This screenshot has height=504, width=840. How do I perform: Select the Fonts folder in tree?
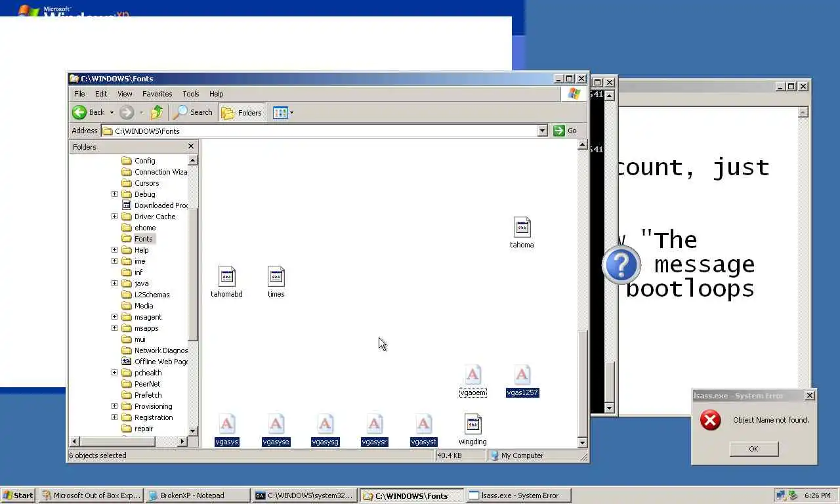click(143, 239)
